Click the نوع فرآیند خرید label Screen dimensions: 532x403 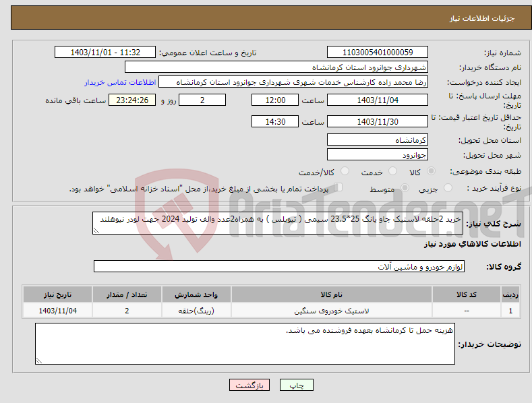click(494, 188)
